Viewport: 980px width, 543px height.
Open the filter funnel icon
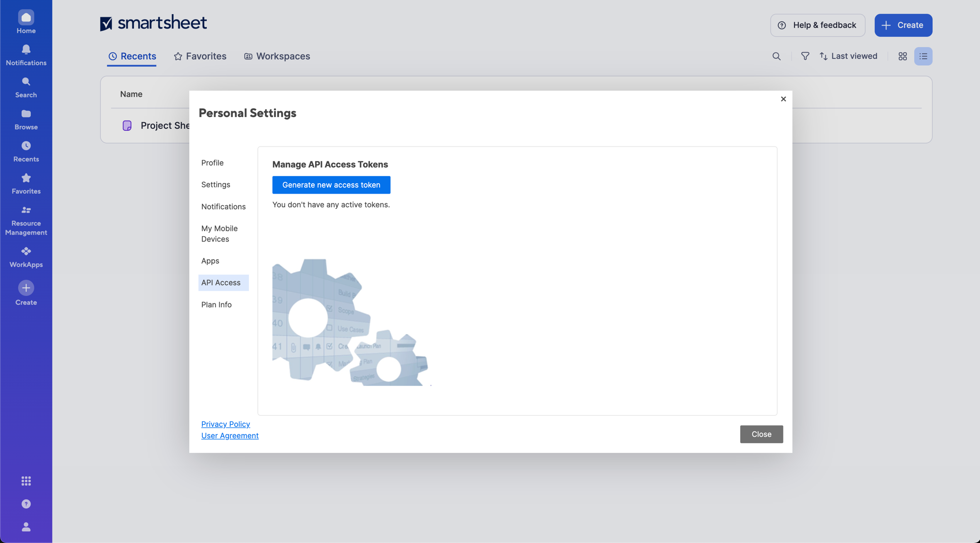[805, 56]
